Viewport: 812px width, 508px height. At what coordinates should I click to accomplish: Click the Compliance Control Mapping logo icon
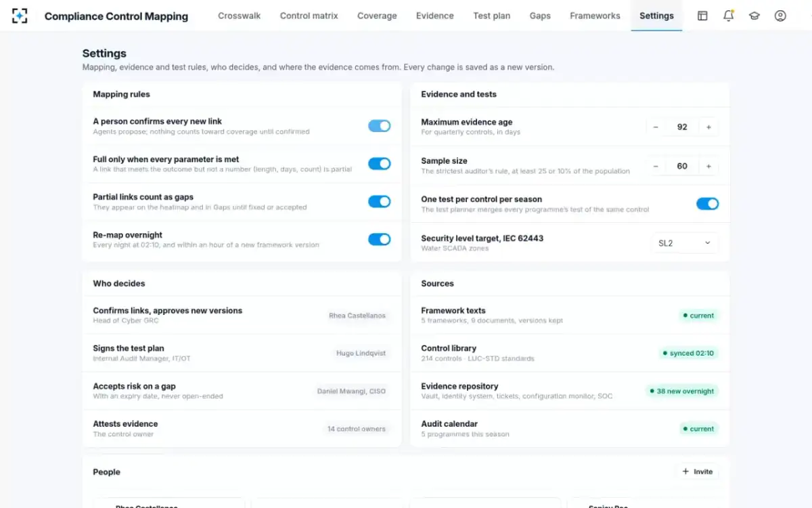point(20,16)
